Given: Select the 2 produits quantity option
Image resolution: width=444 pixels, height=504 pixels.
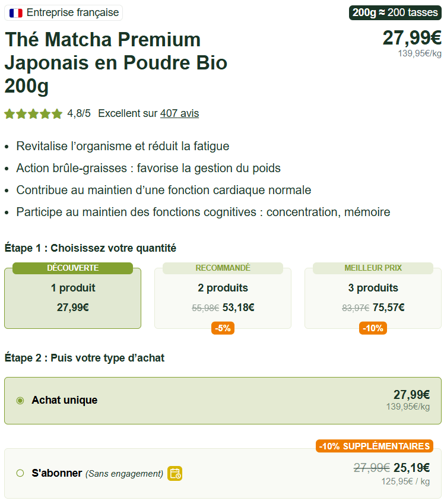Looking at the screenshot, I should tap(223, 297).
